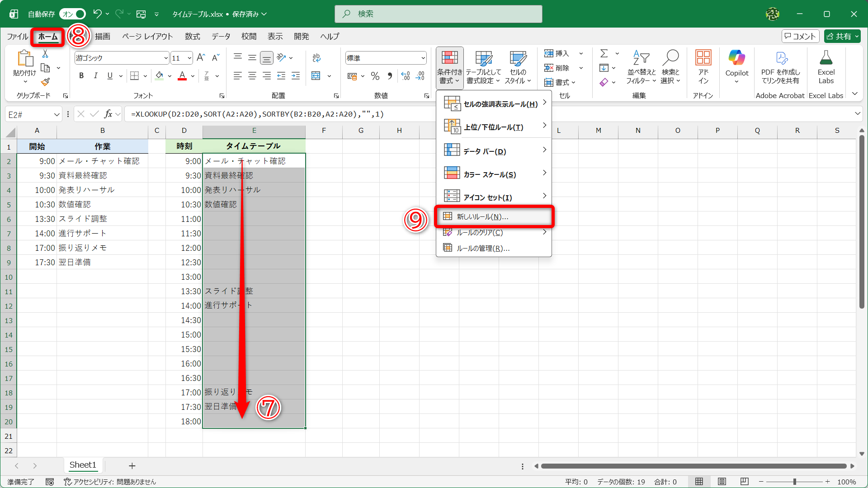Viewport: 868px width, 488px height.
Task: Open the データ ribbon tab
Action: pos(221,36)
